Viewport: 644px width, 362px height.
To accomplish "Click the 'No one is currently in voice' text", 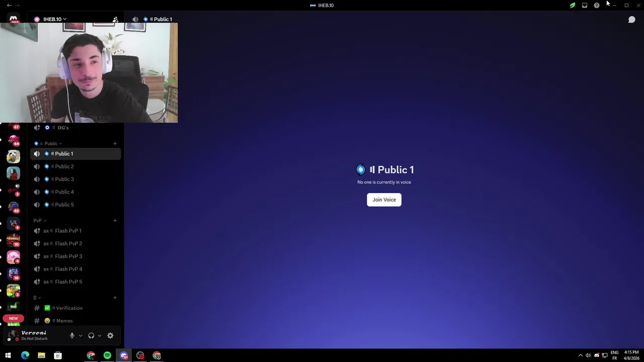I will click(384, 182).
